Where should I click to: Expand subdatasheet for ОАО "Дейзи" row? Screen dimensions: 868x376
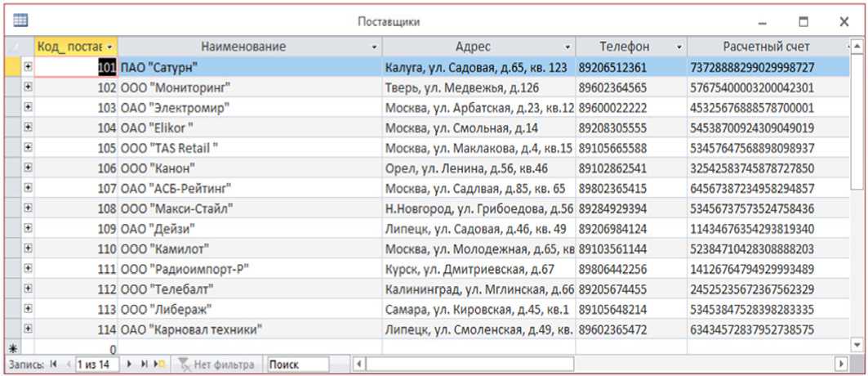pyautogui.click(x=29, y=228)
